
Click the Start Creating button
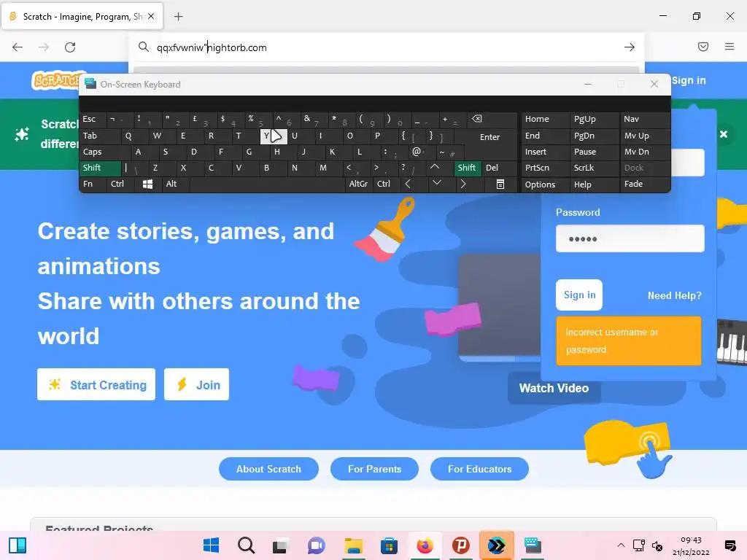tap(96, 384)
